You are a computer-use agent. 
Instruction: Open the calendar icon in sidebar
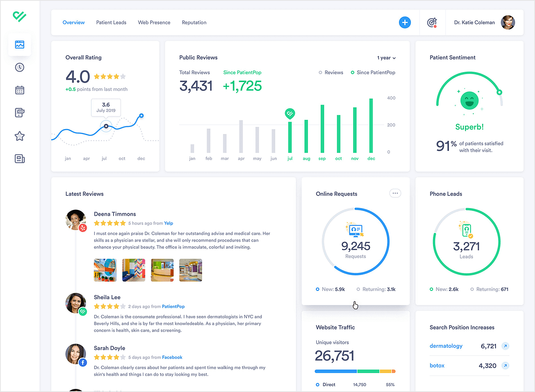(x=19, y=90)
